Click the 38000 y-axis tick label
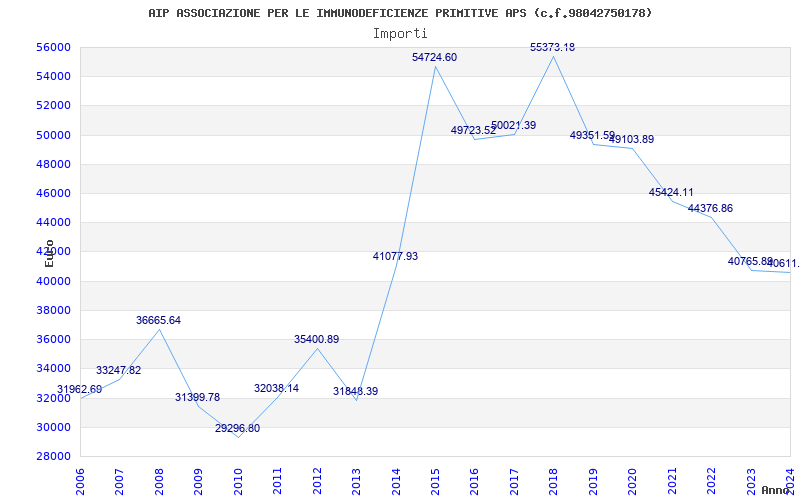Screen dimensions: 800x500 53,310
